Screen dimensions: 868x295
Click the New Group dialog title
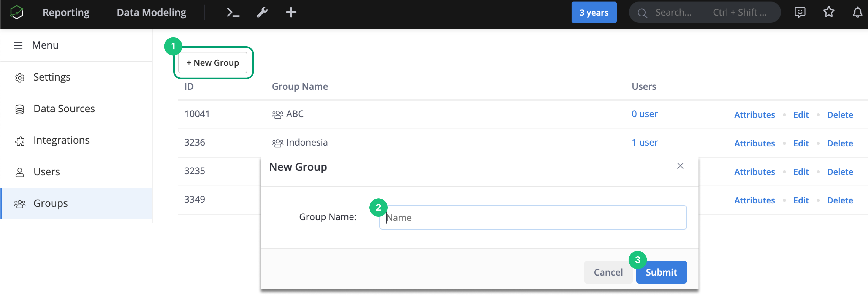click(x=298, y=167)
